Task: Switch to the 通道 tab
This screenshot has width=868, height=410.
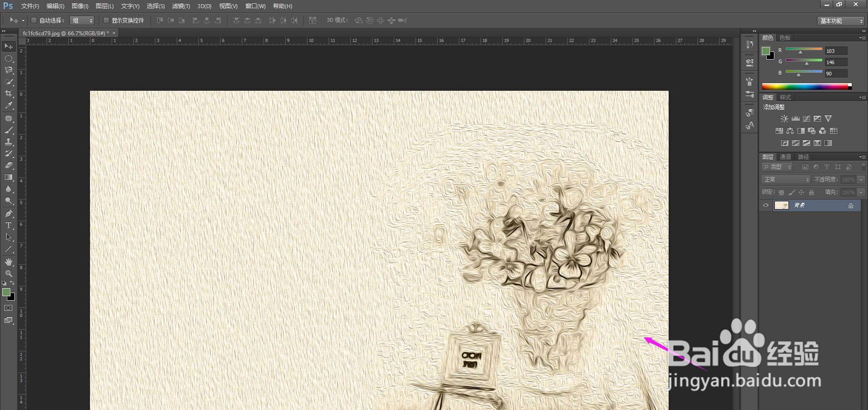Action: [786, 157]
